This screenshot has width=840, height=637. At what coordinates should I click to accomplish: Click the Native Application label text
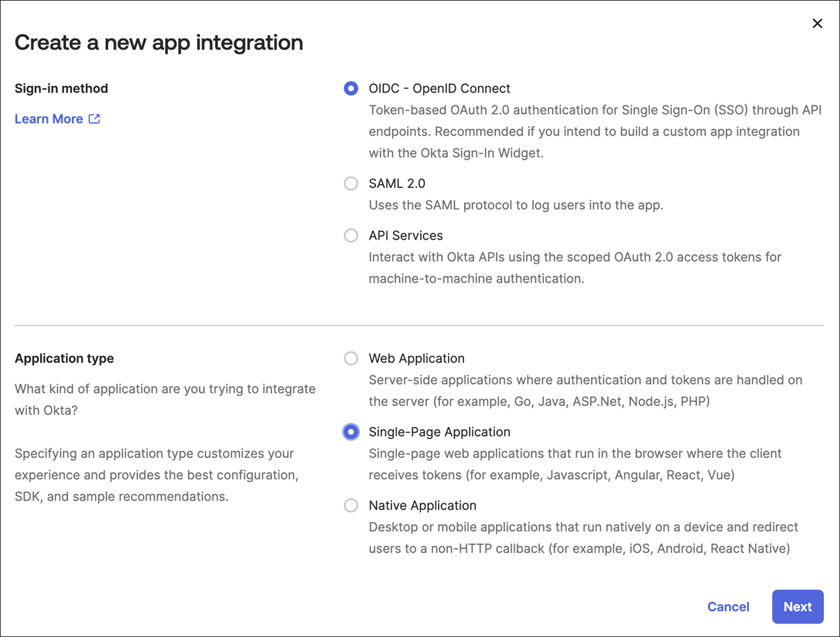pyautogui.click(x=422, y=505)
